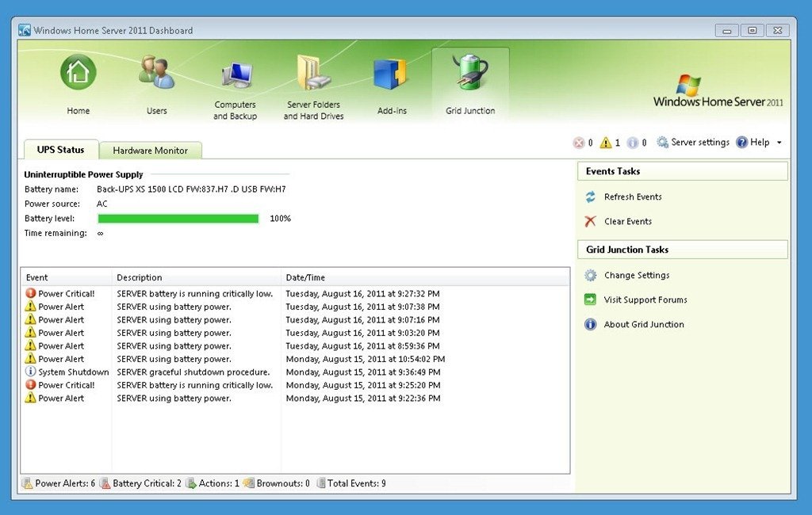Click "SERVER graceful shutdown procedure." description

[193, 372]
